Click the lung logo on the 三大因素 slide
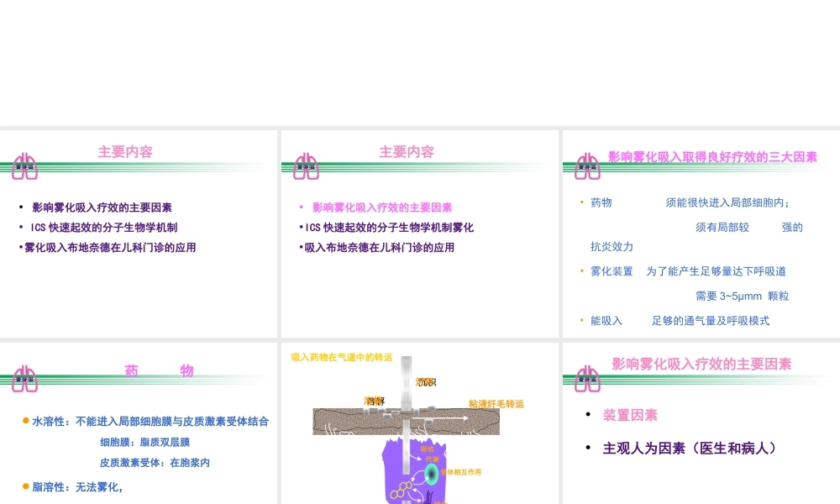Image resolution: width=840 pixels, height=504 pixels. pos(586,166)
